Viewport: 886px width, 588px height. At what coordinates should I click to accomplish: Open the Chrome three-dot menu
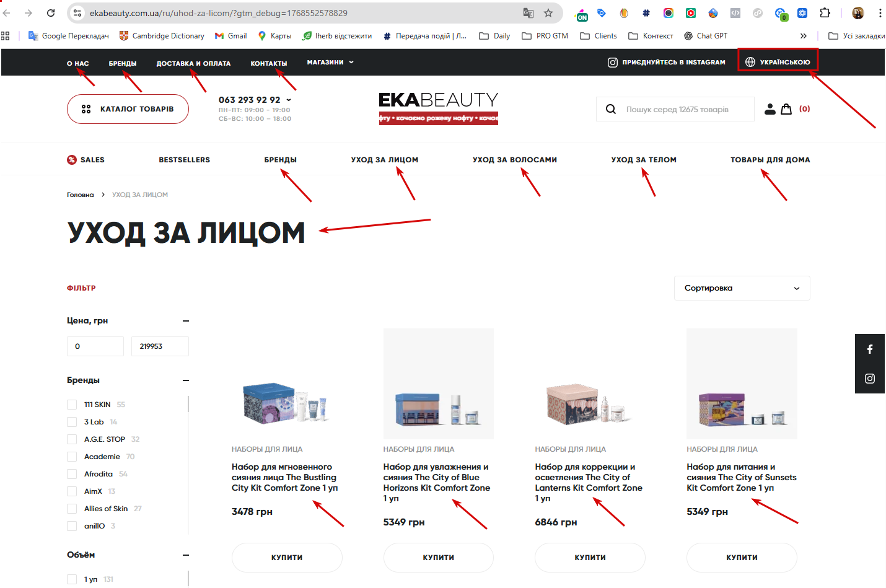pyautogui.click(x=880, y=13)
